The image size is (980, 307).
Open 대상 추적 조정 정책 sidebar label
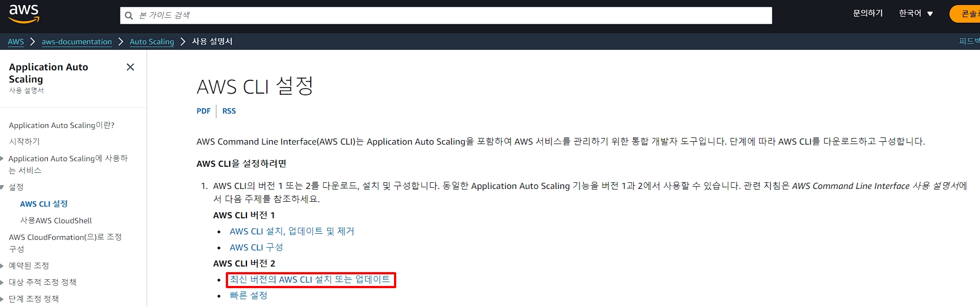pyautogui.click(x=43, y=283)
